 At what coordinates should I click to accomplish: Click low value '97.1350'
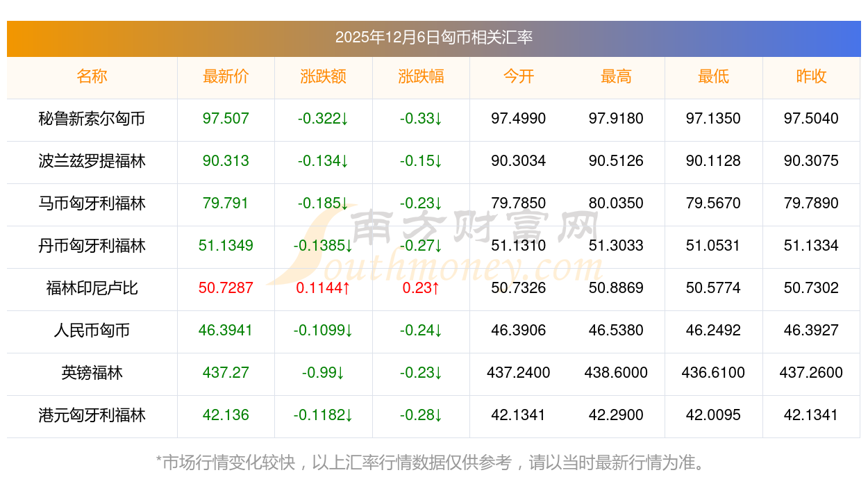pos(714,119)
